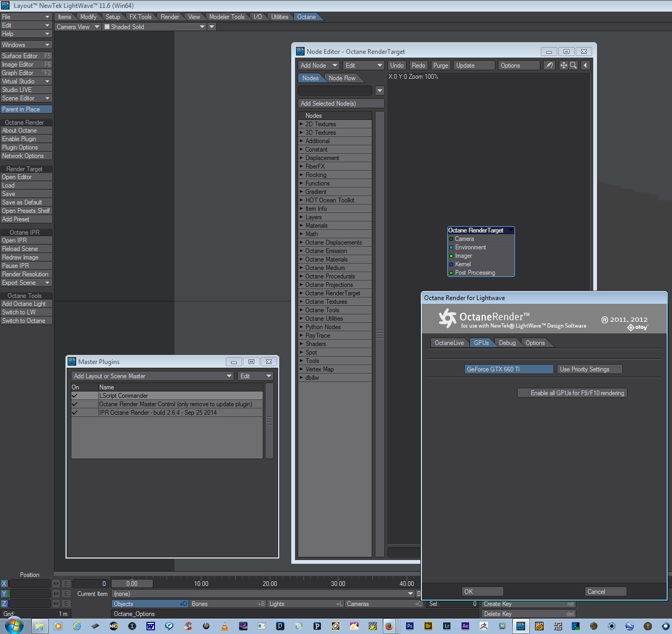Open Windows Explorer from the taskbar
This screenshot has width=672, height=634.
click(x=39, y=626)
